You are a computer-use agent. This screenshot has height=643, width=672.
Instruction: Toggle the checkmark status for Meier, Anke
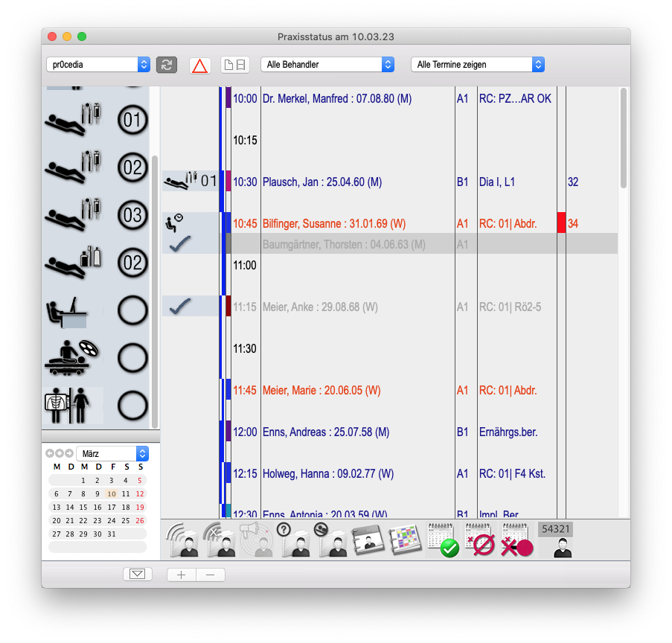180,306
